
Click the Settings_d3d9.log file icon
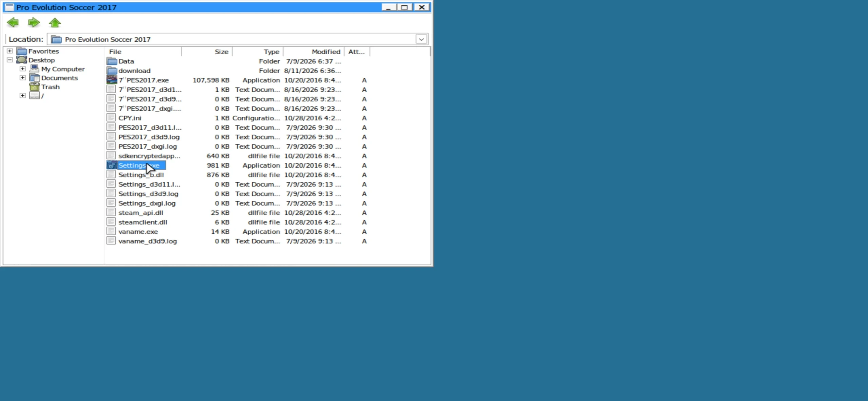[111, 194]
